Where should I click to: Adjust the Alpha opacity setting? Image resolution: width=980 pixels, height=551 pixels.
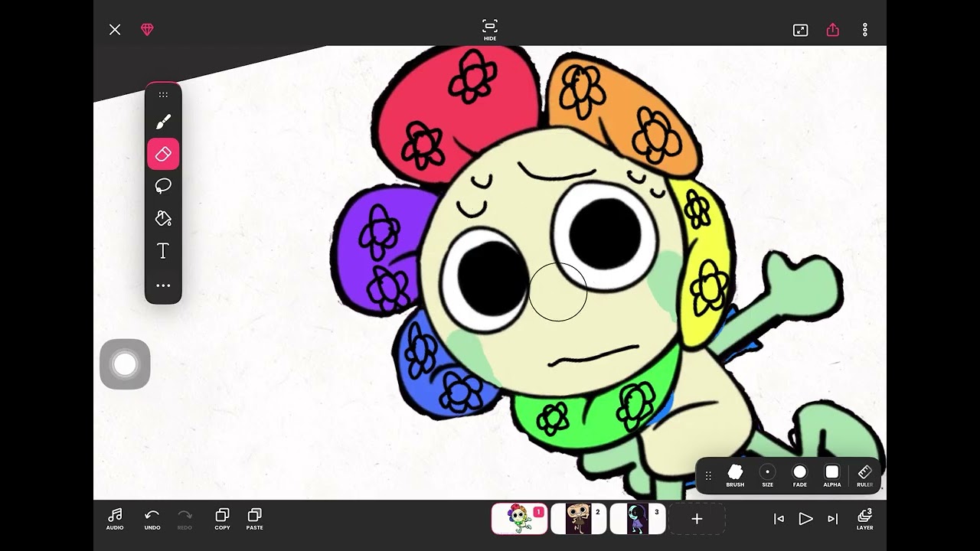[832, 475]
